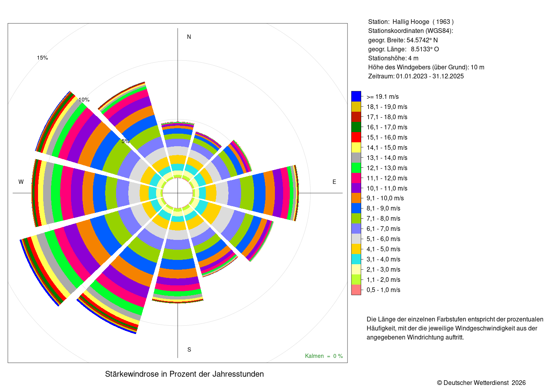Select the legend label '0,5 - 1,0 m/s'

pyautogui.click(x=384, y=290)
